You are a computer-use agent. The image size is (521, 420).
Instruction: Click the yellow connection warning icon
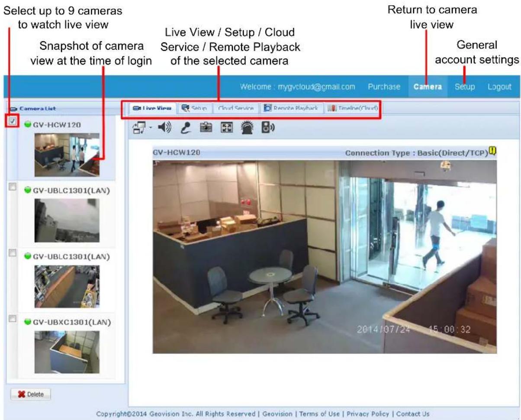(492, 151)
